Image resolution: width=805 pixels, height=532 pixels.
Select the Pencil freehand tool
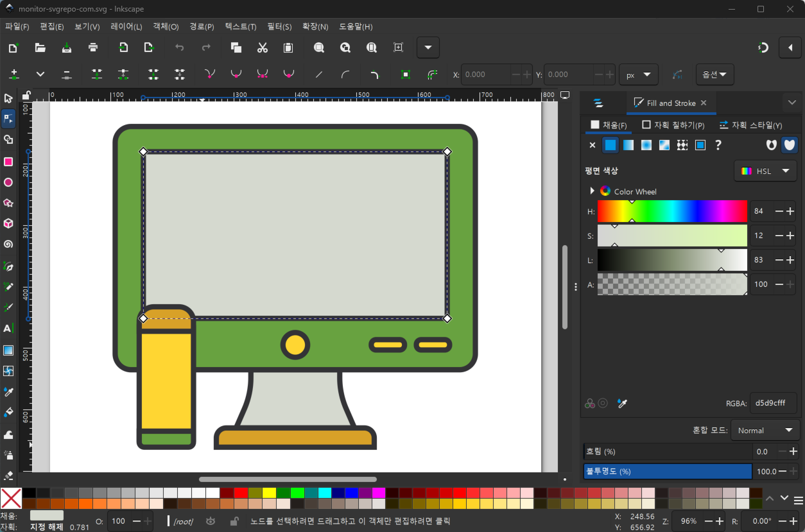click(x=8, y=286)
